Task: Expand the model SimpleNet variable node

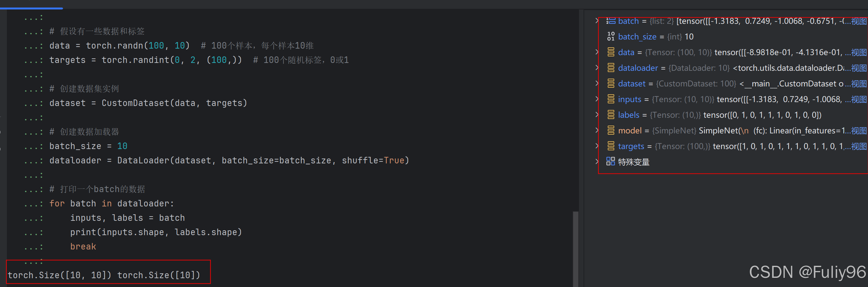Action: [597, 130]
